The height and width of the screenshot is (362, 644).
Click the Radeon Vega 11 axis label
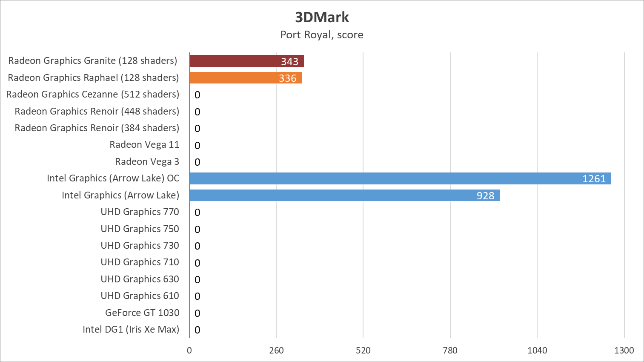144,145
